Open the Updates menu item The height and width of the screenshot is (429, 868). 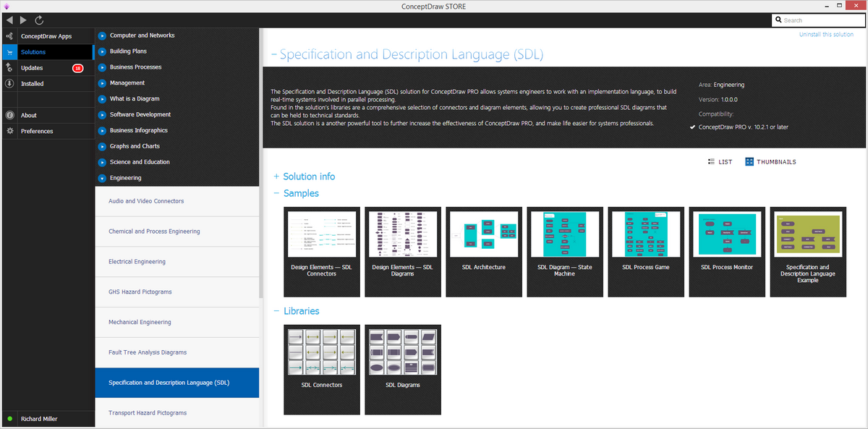[32, 68]
